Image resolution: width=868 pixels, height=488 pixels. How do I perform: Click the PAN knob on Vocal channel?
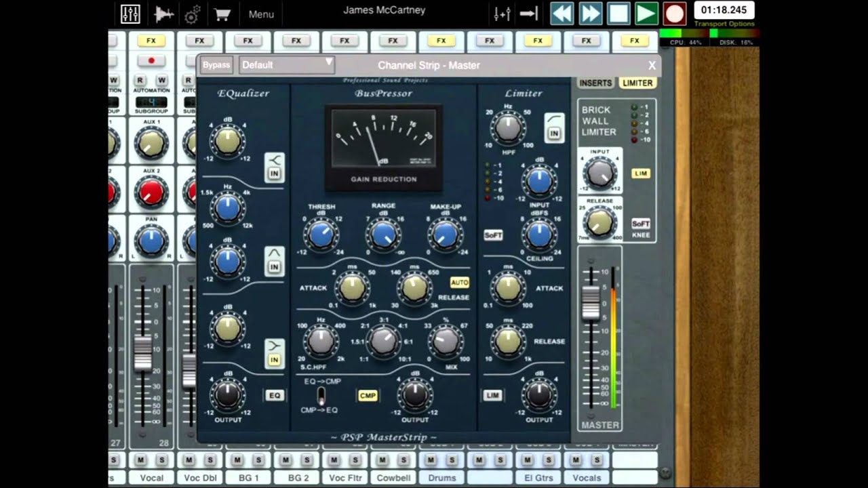pyautogui.click(x=151, y=241)
